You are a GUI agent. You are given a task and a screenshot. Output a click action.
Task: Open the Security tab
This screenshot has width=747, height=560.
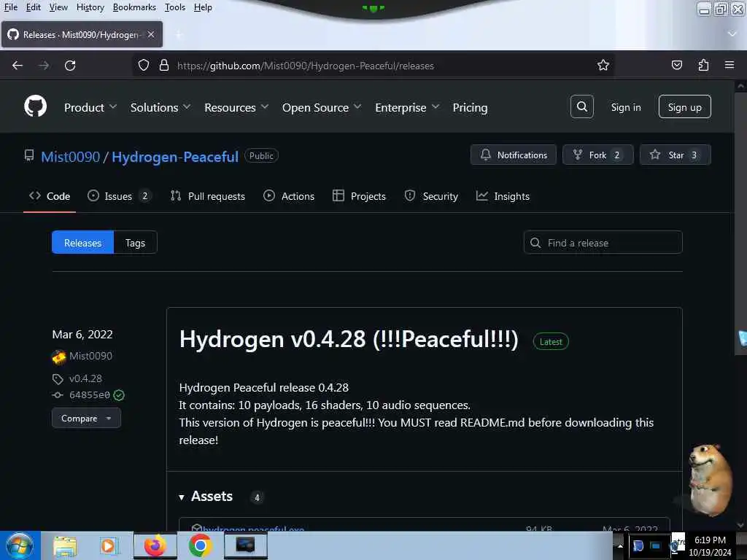431,196
